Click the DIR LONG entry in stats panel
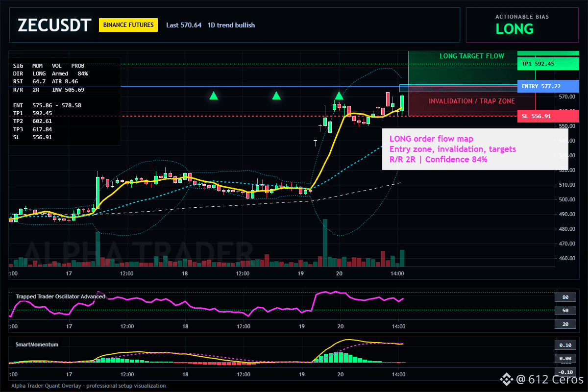Image resolution: width=588 pixels, height=392 pixels. [29, 73]
